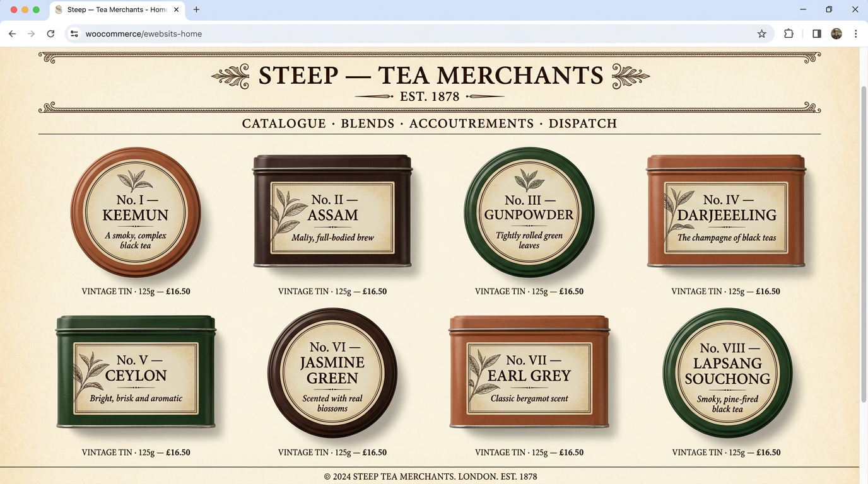Go to the Blends section
This screenshot has height=484, width=868.
(367, 124)
